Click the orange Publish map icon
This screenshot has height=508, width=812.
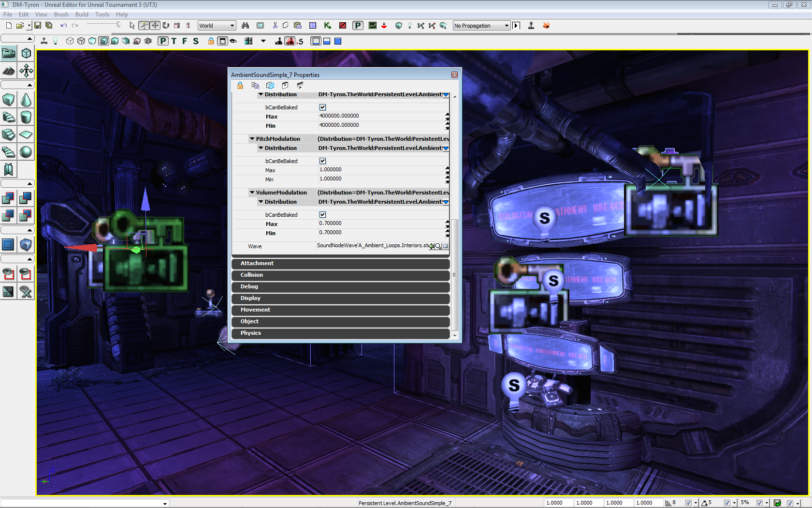tap(547, 26)
